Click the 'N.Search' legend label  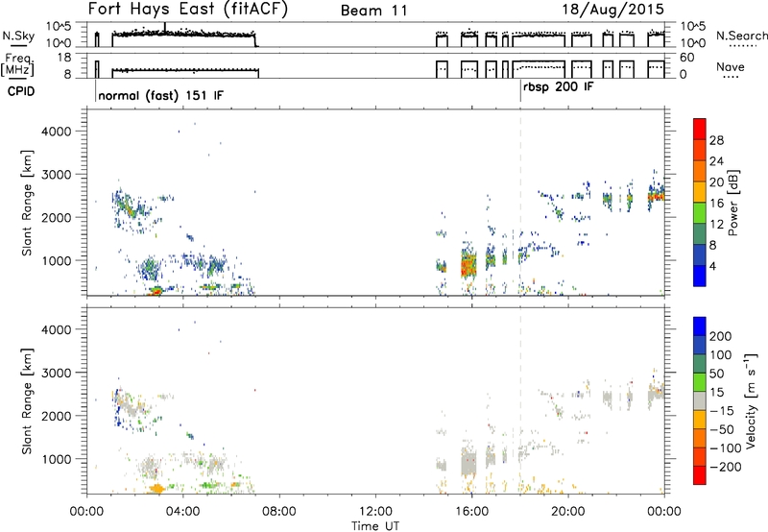(x=742, y=36)
